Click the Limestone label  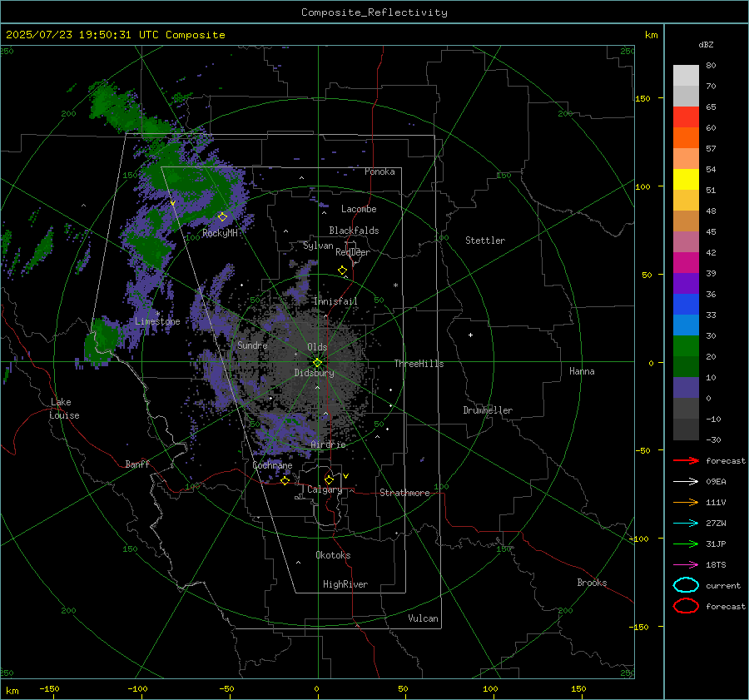157,321
